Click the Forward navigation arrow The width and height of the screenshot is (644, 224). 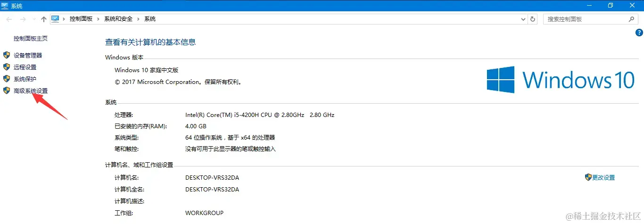coord(23,19)
